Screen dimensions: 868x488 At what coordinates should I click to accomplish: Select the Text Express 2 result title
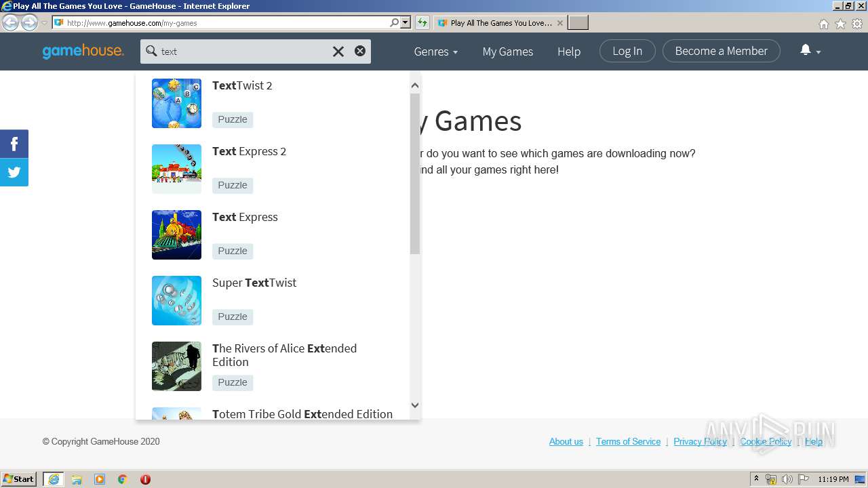(249, 151)
